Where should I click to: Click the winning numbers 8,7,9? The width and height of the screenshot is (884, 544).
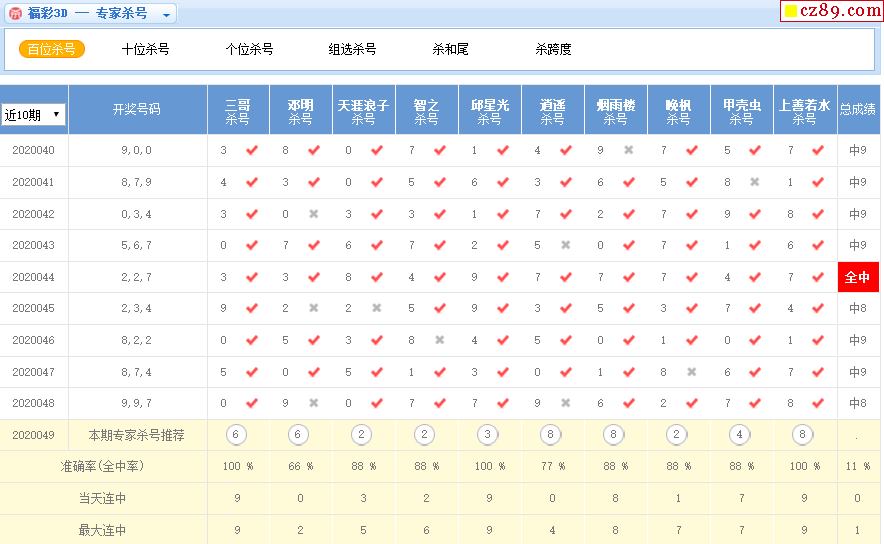click(136, 183)
